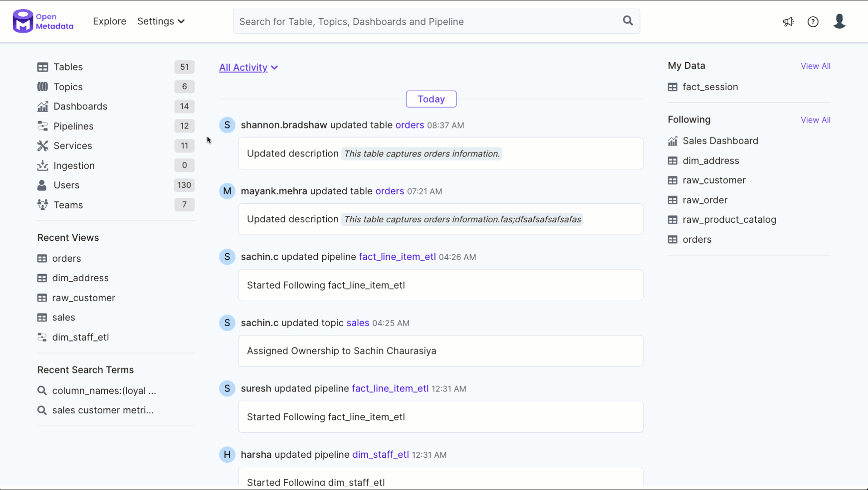
Task: Open the All Activity filter dropdown
Action: pos(248,68)
